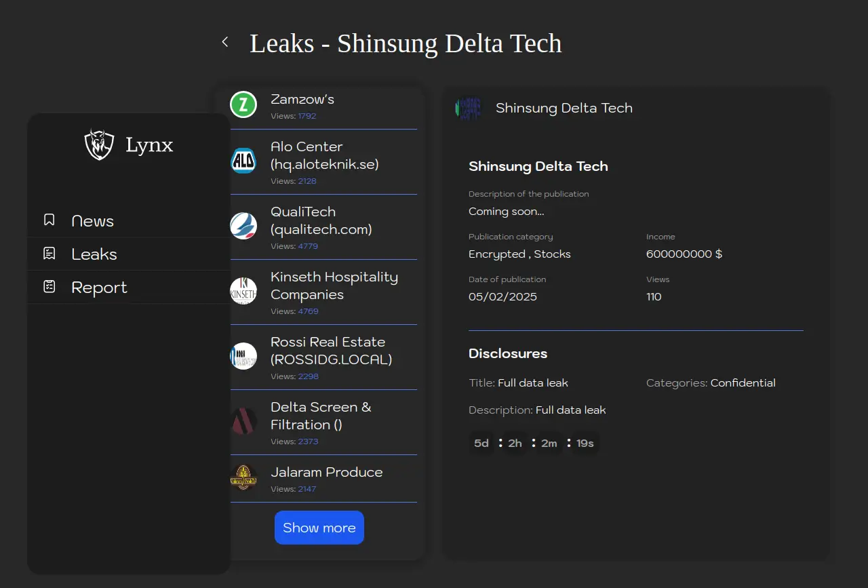Screen dimensions: 868x588
Task: Click the Lynx shield logo
Action: tap(99, 144)
